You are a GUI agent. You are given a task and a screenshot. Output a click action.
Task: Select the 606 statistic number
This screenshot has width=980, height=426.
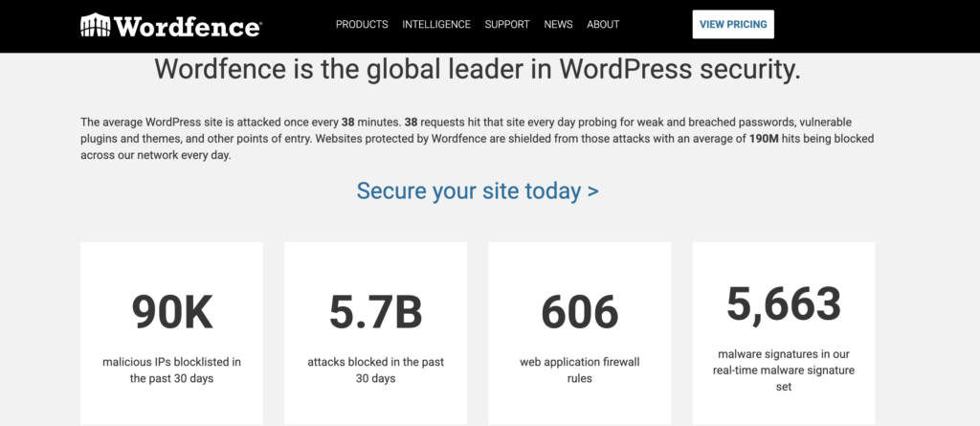(579, 312)
